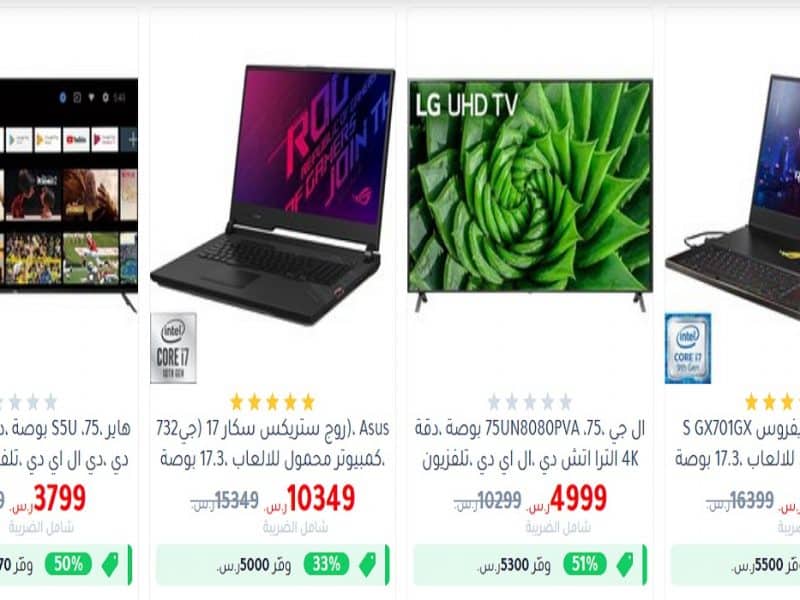This screenshot has width=800, height=600.
Task: Select the five-star rating of Asus laptop
Action: click(272, 402)
